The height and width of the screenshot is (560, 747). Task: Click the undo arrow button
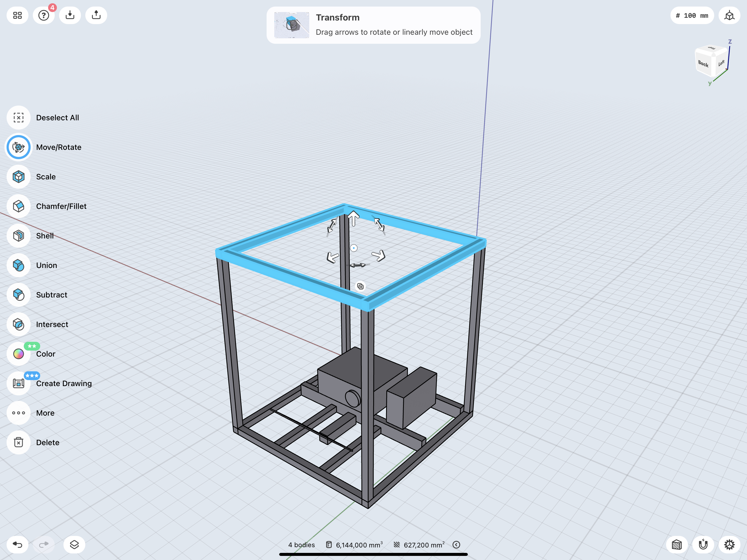pos(17,544)
